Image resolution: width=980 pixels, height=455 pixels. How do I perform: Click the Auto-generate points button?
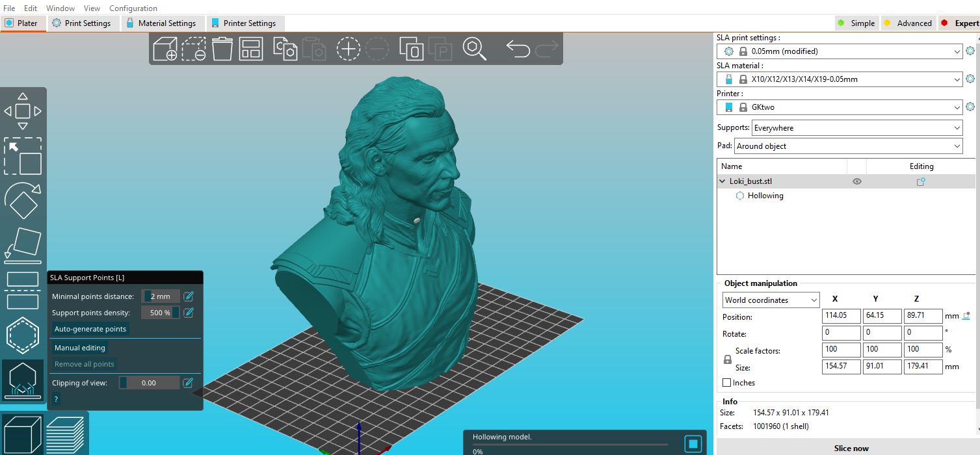pyautogui.click(x=90, y=329)
